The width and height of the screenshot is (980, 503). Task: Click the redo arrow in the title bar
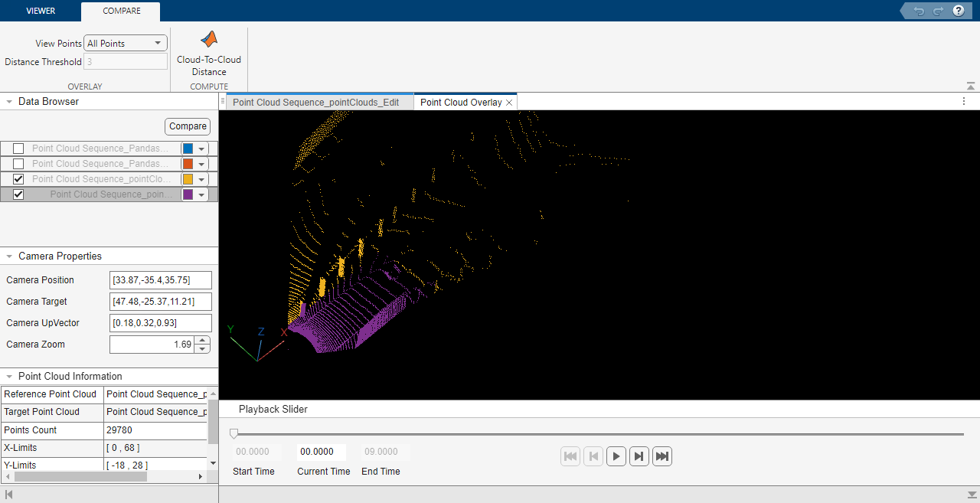[x=937, y=11]
